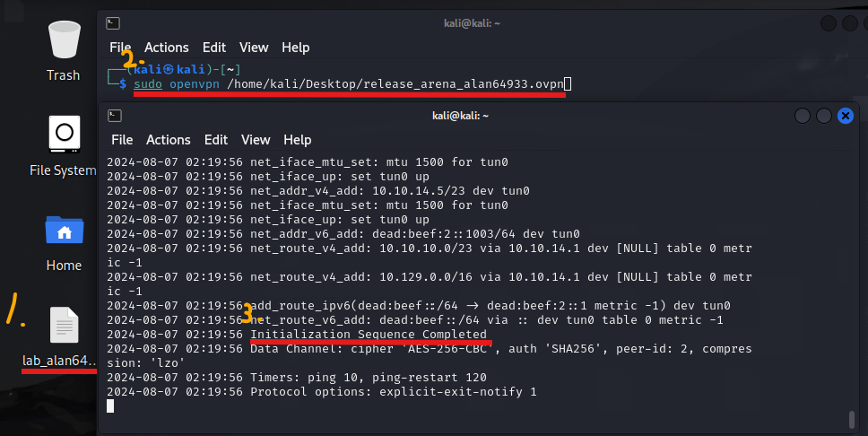
Task: Open View menu in front terminal window
Action: [256, 140]
